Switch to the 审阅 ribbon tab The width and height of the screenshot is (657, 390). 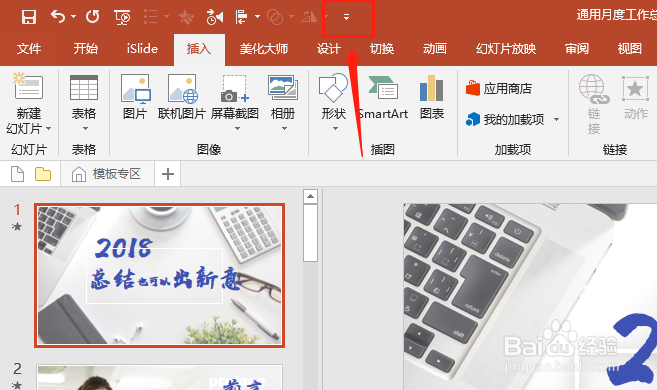(577, 49)
